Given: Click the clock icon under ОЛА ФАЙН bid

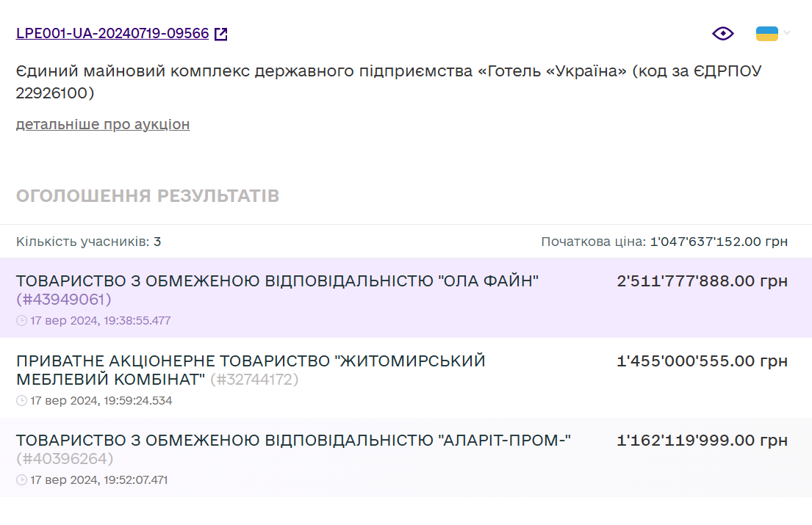Looking at the screenshot, I should [x=23, y=320].
